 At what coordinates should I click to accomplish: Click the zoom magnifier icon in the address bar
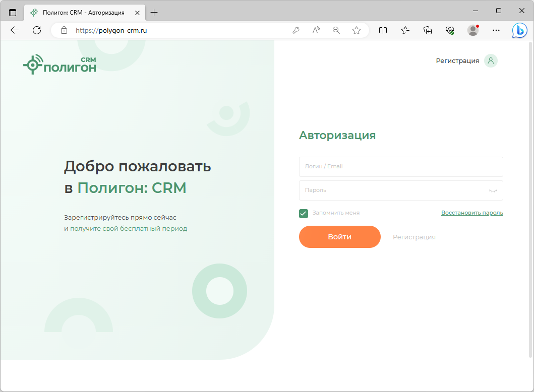(x=336, y=30)
